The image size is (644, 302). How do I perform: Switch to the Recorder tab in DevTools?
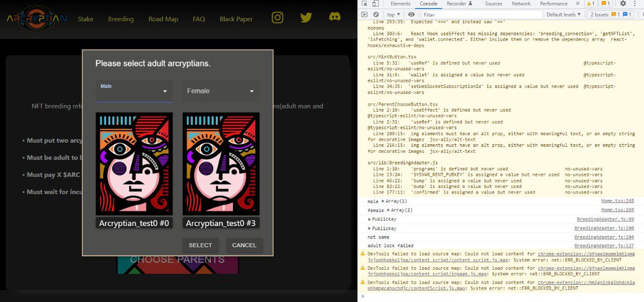point(459,4)
